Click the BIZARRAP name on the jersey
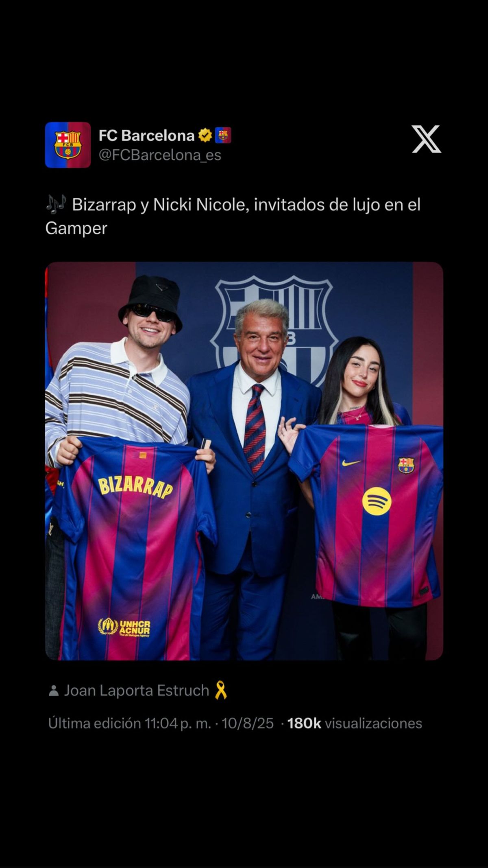 point(135,487)
